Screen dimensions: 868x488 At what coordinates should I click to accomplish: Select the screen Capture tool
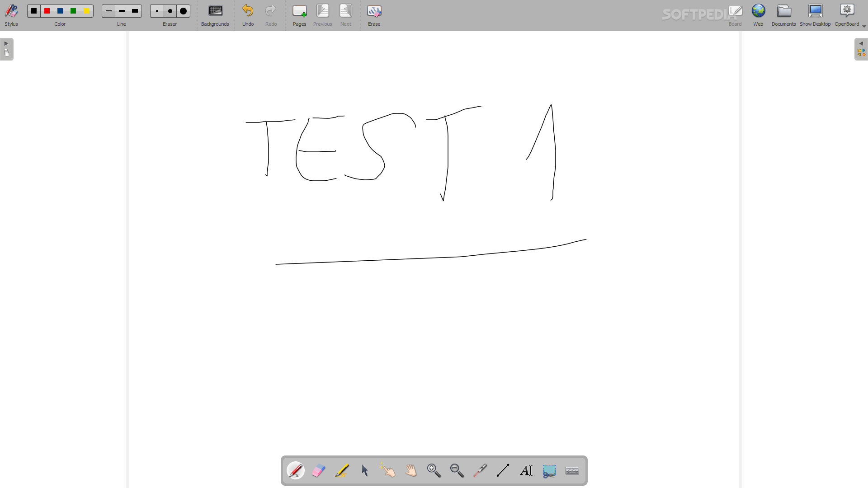coord(549,470)
